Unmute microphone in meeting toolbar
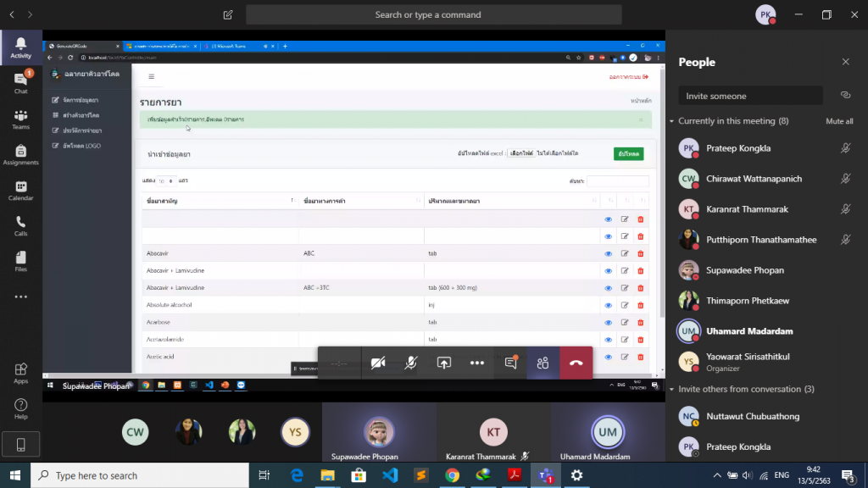 click(410, 363)
